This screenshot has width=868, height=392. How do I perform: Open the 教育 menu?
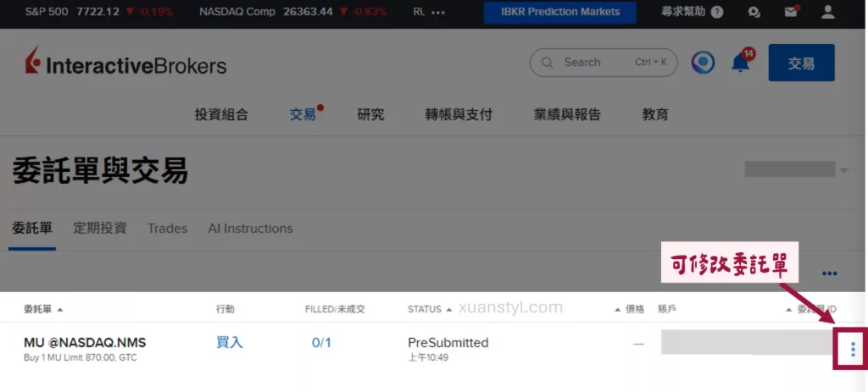pos(655,114)
